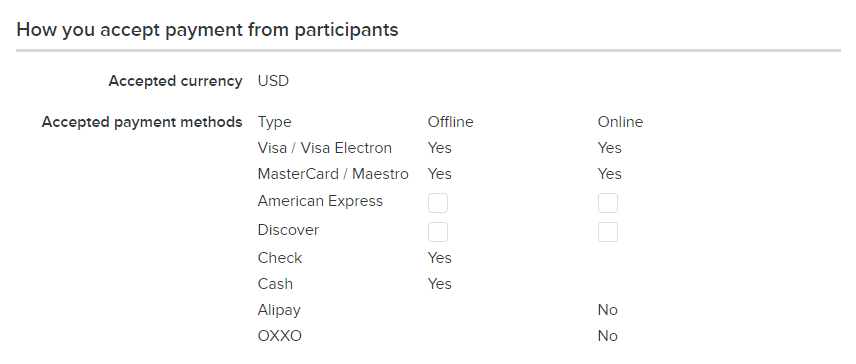Click the Alipay online 'No' value

coord(608,310)
